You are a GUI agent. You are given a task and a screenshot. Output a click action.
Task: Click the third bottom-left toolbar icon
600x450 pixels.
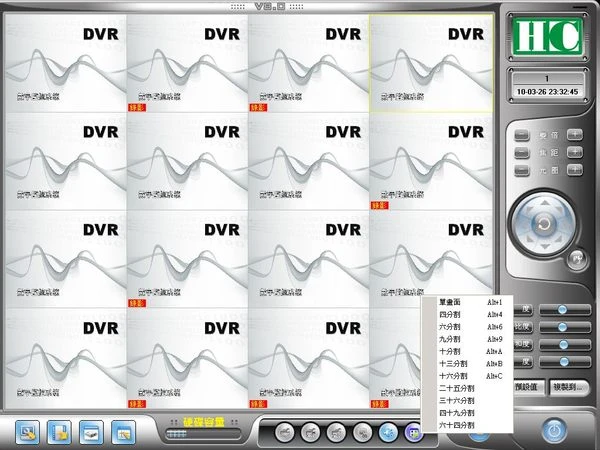(x=91, y=433)
